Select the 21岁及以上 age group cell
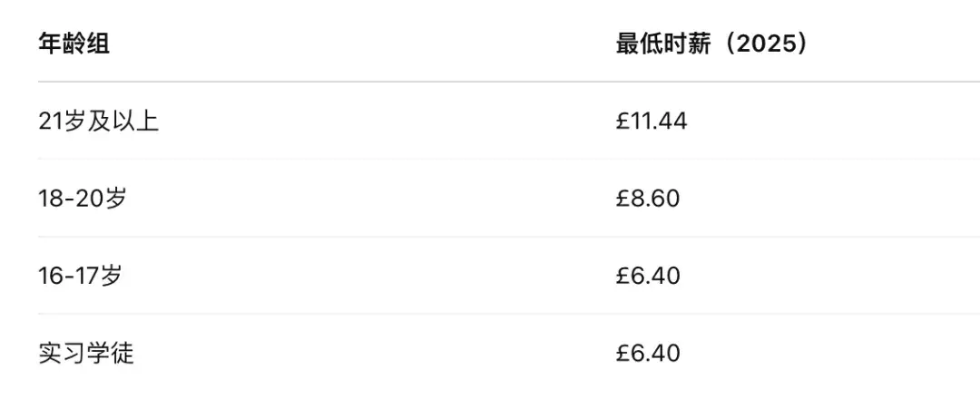This screenshot has height=418, width=980. coord(99,121)
